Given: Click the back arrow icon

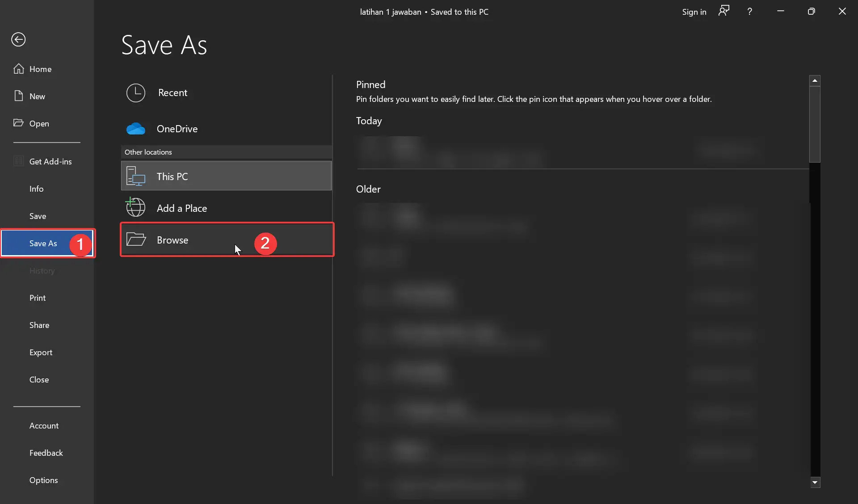Looking at the screenshot, I should click(18, 39).
